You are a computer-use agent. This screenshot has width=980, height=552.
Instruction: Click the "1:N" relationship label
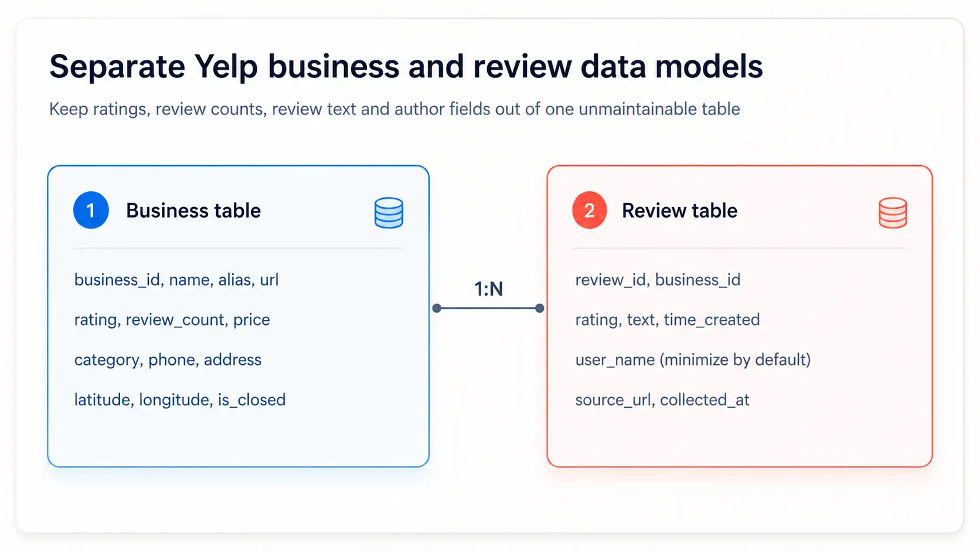pyautogui.click(x=488, y=289)
